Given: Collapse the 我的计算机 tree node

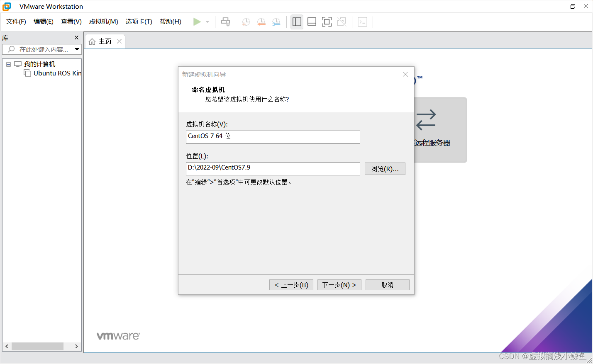Looking at the screenshot, I should 8,64.
